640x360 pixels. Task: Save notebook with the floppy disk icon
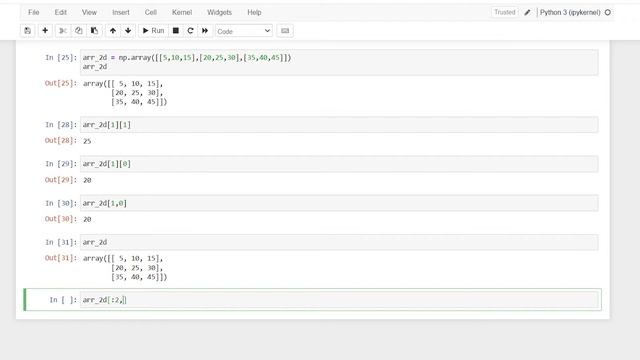click(27, 31)
